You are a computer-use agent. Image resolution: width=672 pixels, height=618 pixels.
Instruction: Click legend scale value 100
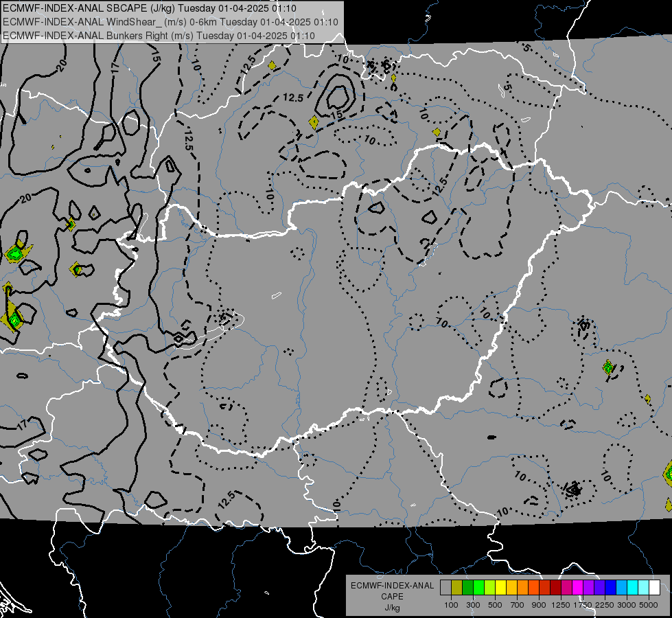coord(451,605)
